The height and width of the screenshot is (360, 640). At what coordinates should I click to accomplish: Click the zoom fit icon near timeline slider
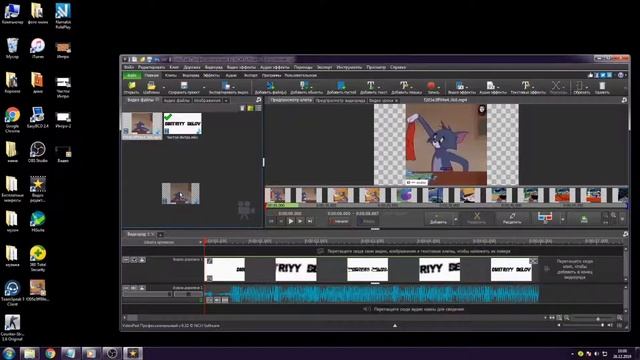click(x=559, y=318)
